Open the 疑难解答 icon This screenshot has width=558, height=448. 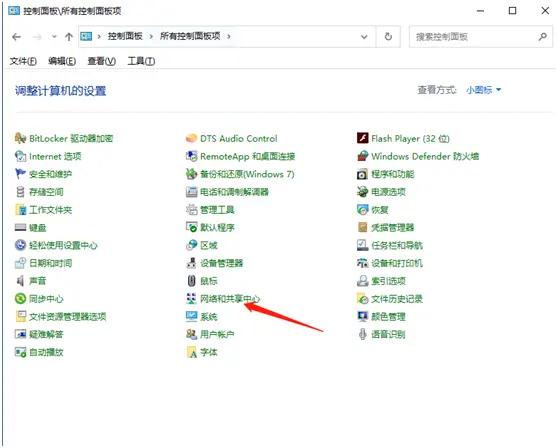tap(20, 334)
